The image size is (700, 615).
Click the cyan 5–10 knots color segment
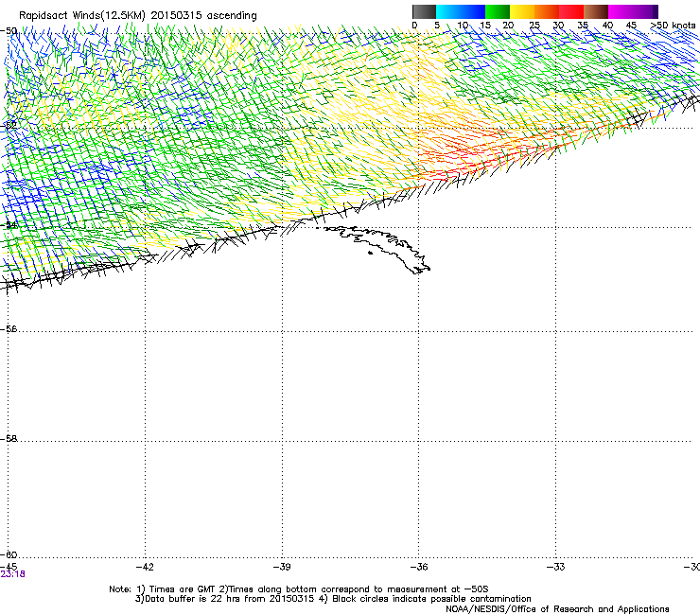[x=448, y=11]
